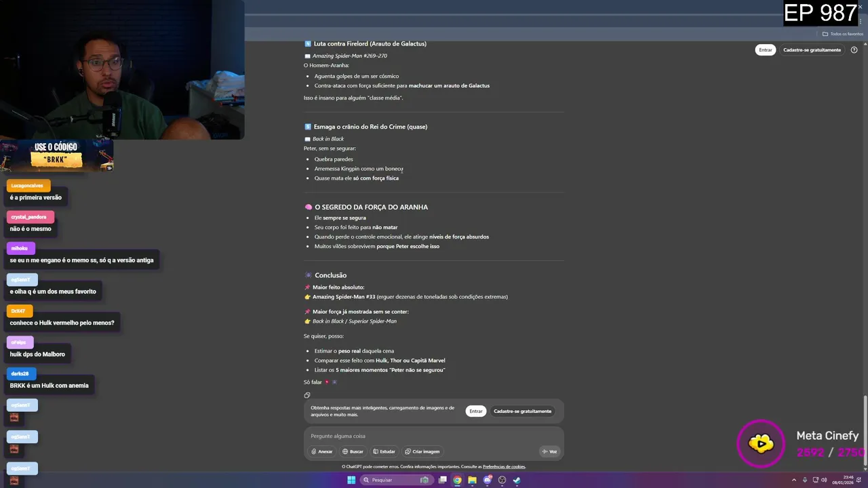Select the Buscar web search tool
868x488 pixels.
pos(353,451)
